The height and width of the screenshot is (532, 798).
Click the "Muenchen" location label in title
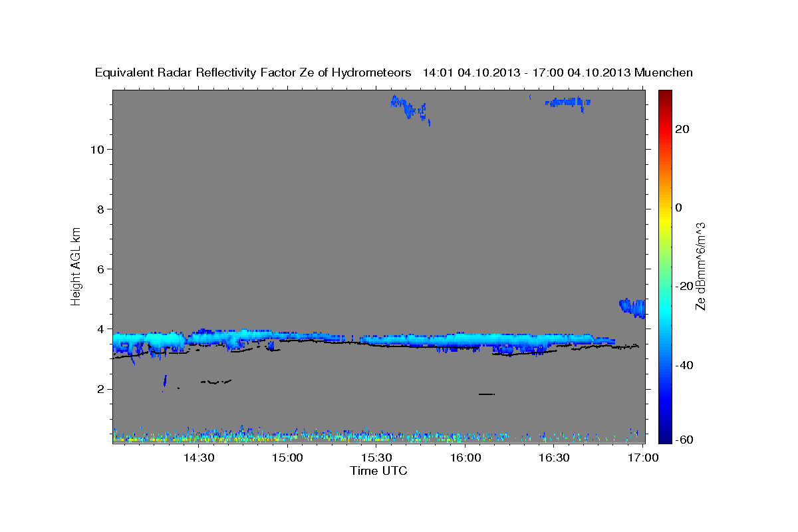pyautogui.click(x=664, y=72)
